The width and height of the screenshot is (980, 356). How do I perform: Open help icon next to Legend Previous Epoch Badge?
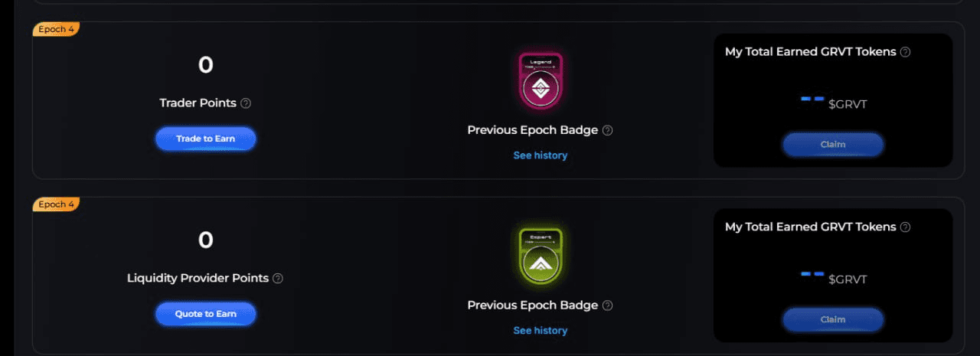[x=607, y=130]
